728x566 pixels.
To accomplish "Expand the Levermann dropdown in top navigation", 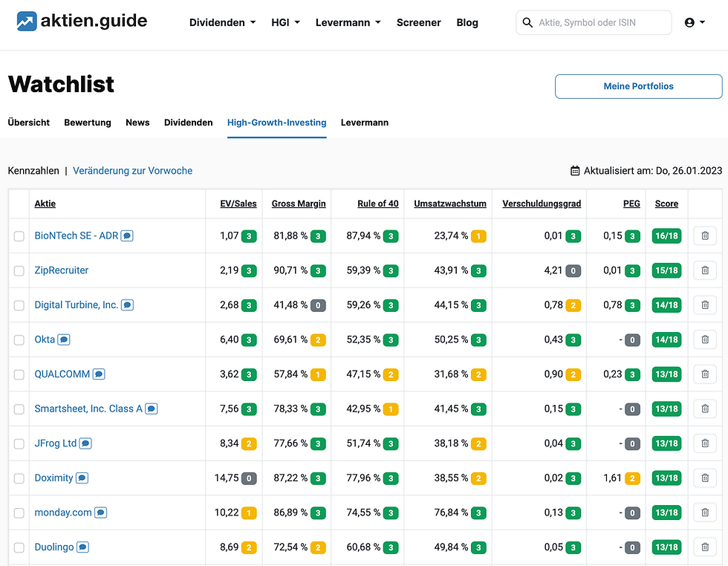I will click(348, 22).
